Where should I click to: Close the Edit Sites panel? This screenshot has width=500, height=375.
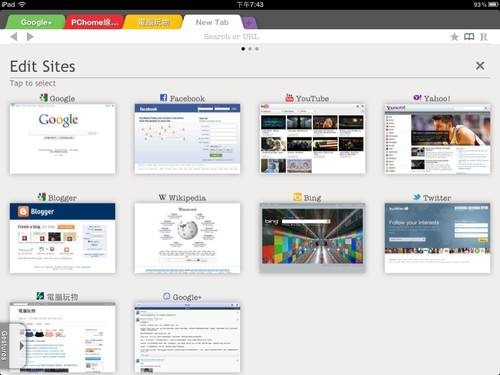coord(480,66)
